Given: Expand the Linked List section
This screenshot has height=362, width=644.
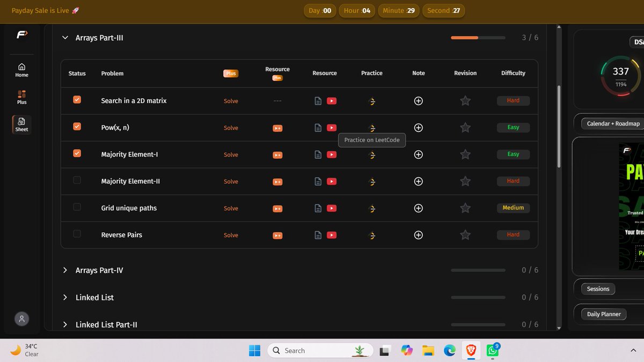Looking at the screenshot, I should (65, 297).
